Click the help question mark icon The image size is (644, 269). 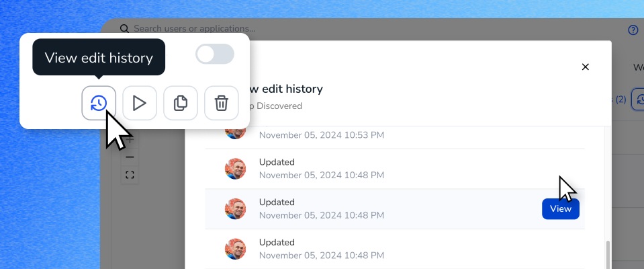pyautogui.click(x=633, y=30)
